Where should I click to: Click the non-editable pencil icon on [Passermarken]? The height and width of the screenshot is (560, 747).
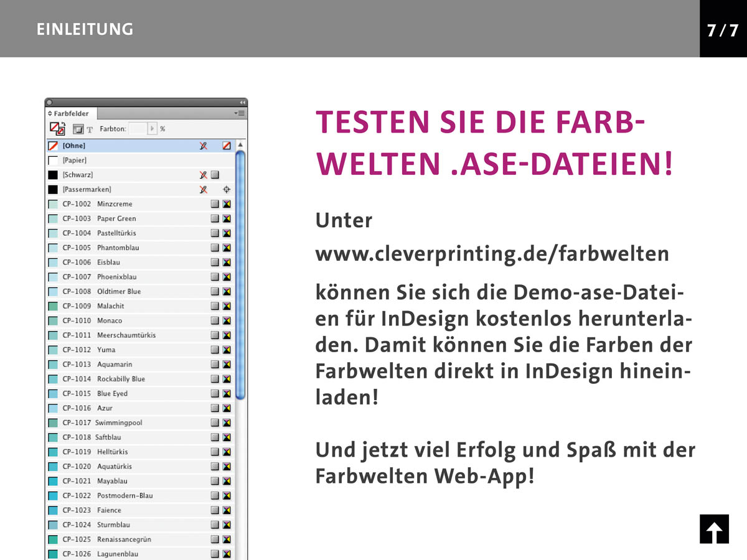tap(203, 189)
